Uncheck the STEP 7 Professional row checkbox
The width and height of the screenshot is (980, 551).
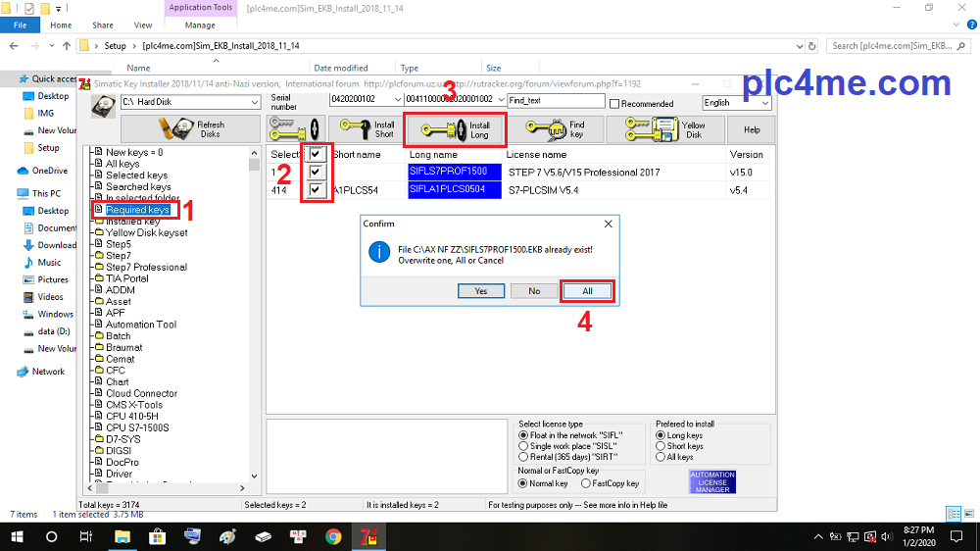(318, 172)
